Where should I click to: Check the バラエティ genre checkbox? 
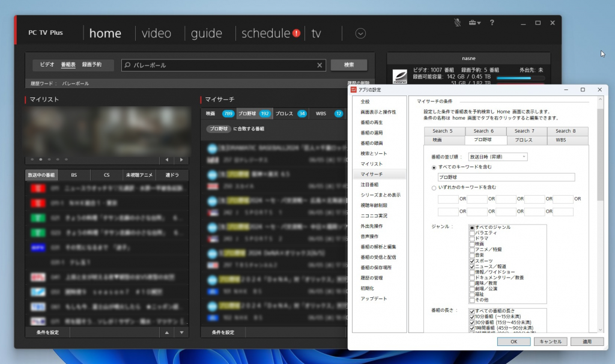tap(472, 233)
